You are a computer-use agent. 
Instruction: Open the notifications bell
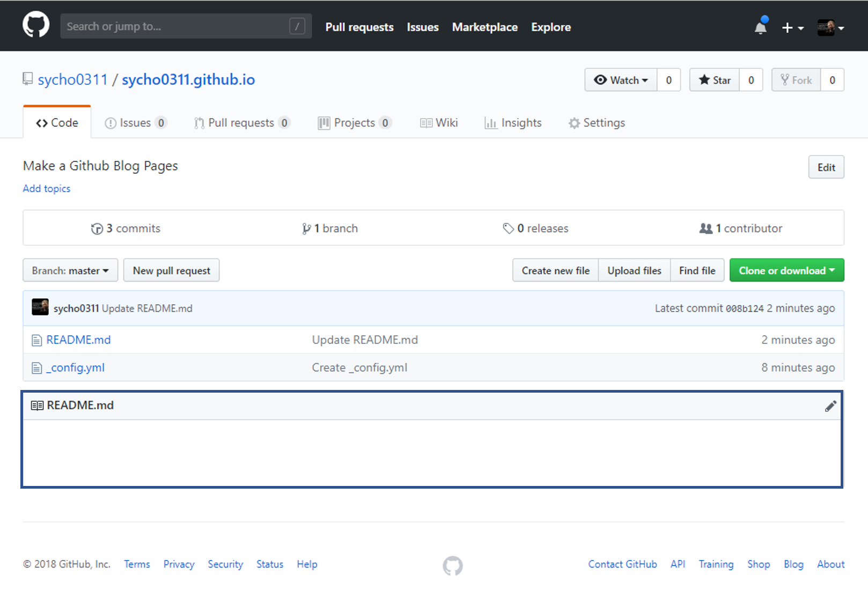pyautogui.click(x=761, y=27)
